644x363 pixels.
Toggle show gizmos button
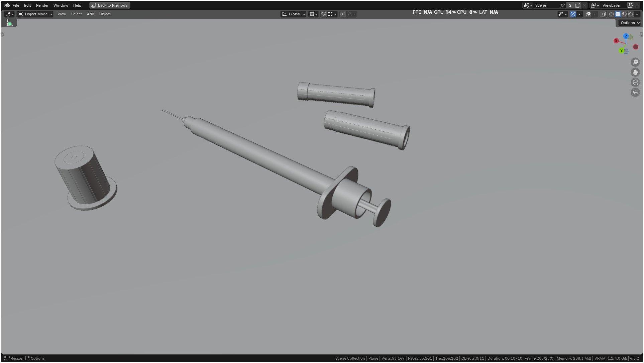(x=573, y=14)
